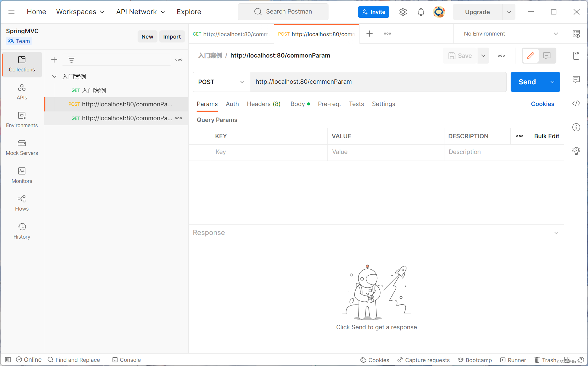Click the create new collection plus icon
This screenshot has height=366, width=588.
54,60
